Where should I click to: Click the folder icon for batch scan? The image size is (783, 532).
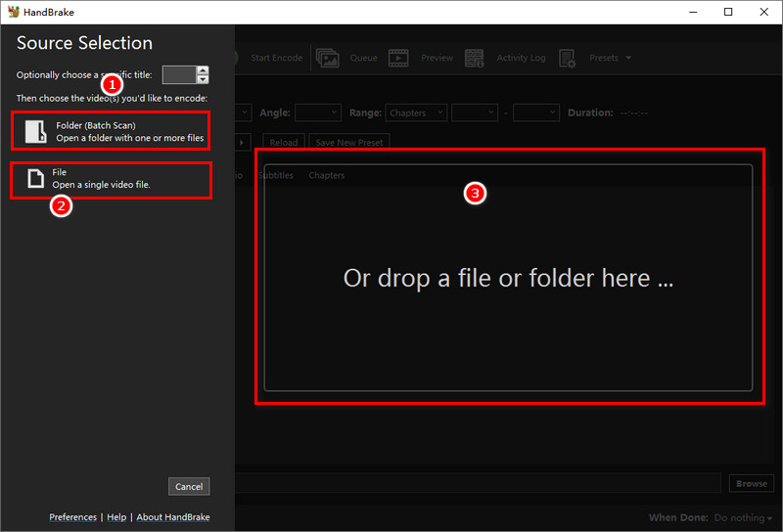coord(36,131)
